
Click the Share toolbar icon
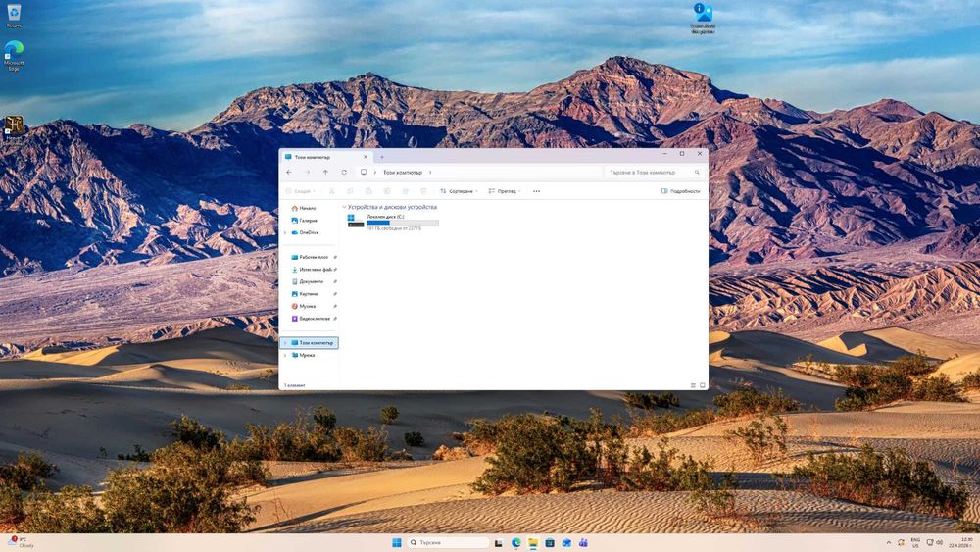[x=405, y=191]
